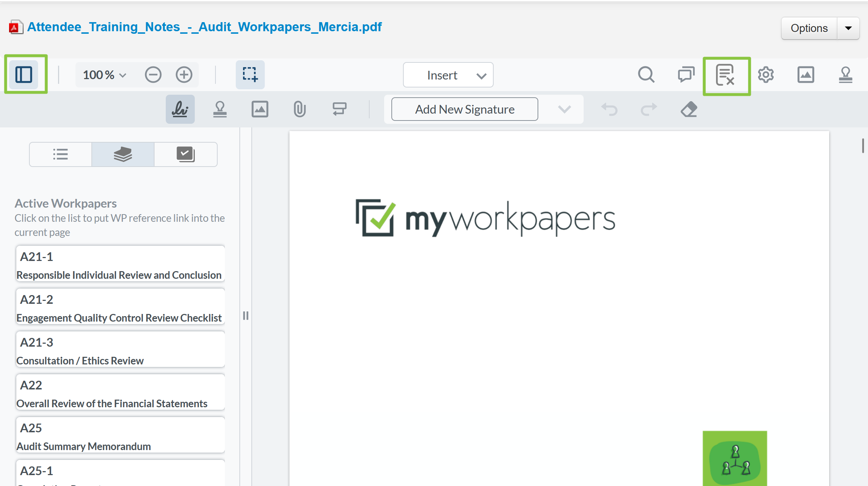Click Add New Signature button

465,109
